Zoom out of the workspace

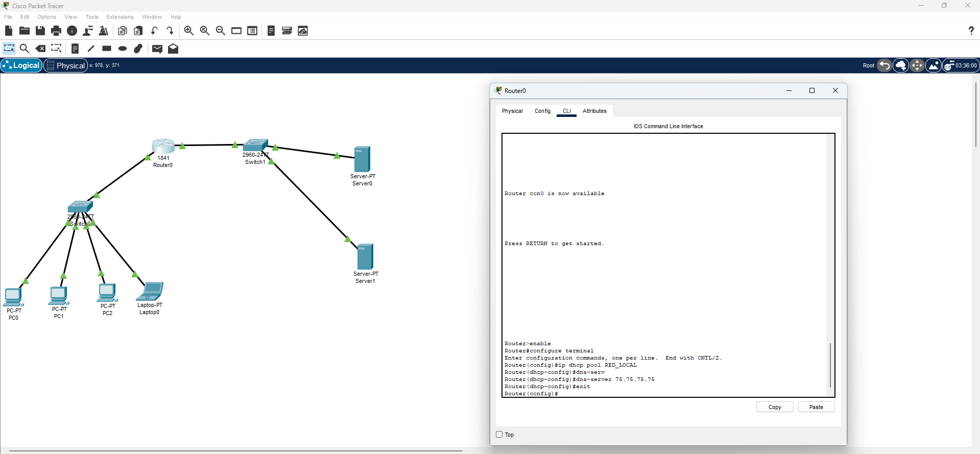pyautogui.click(x=221, y=31)
